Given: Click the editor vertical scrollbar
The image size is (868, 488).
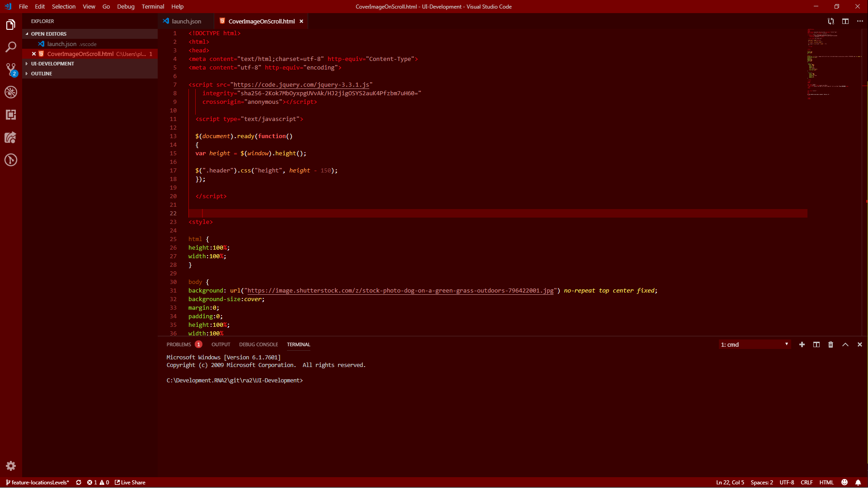Looking at the screenshot, I should tap(865, 182).
